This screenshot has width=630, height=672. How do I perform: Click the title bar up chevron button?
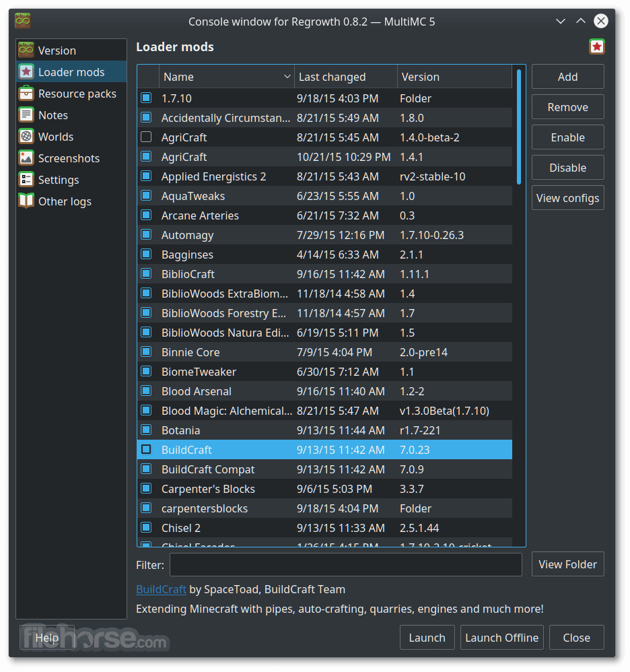(580, 21)
